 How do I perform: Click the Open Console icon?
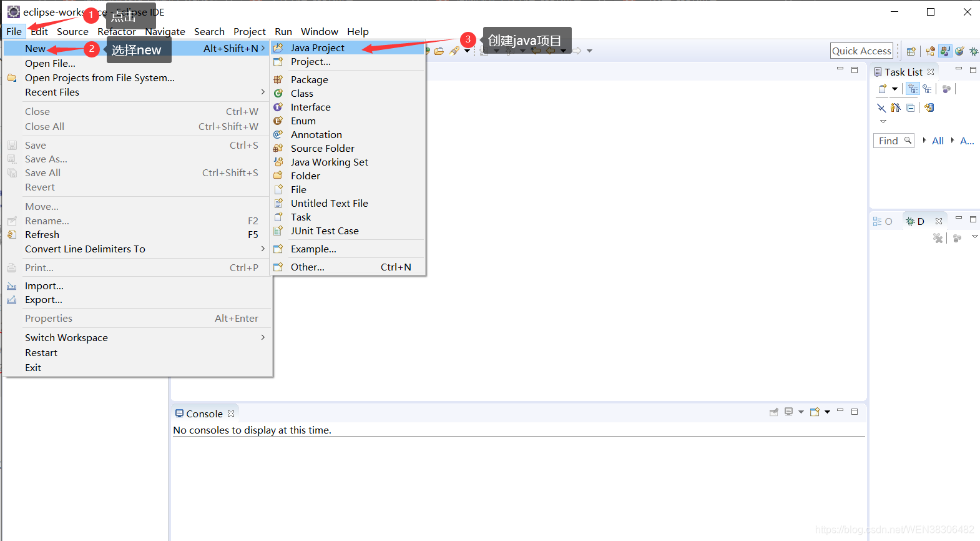(815, 412)
